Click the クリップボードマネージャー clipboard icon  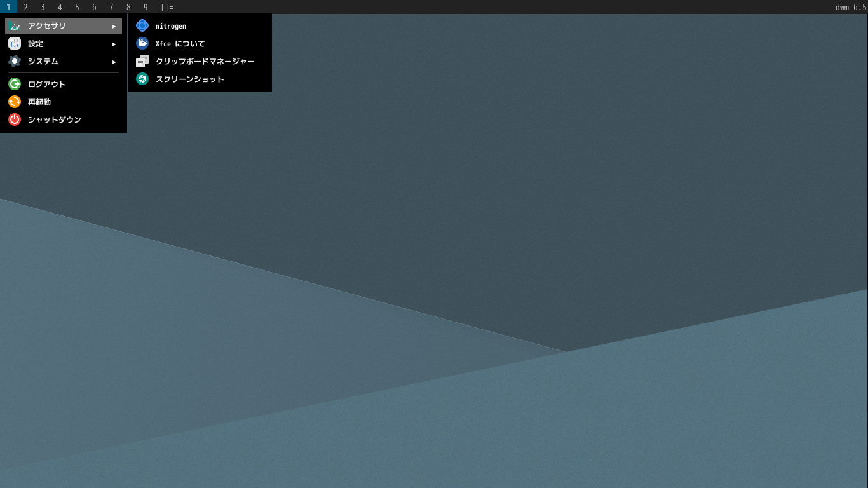click(x=142, y=61)
